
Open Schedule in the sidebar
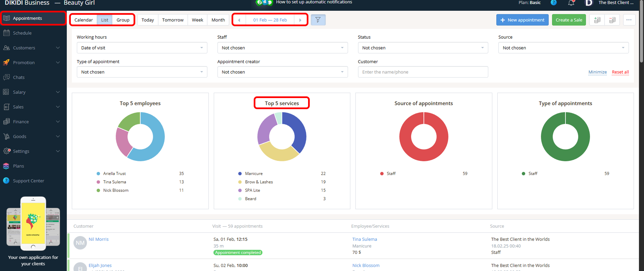[22, 33]
